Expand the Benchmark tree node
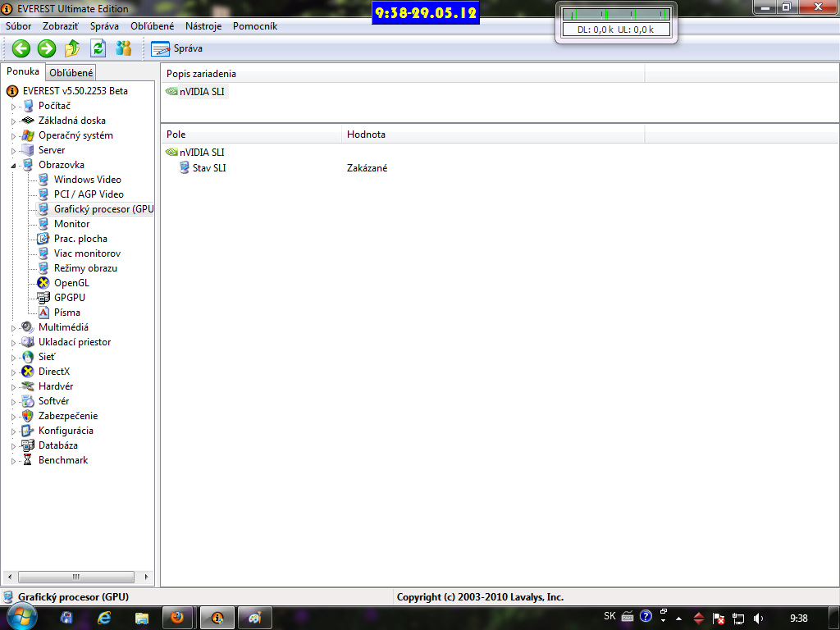This screenshot has width=840, height=630. point(13,460)
